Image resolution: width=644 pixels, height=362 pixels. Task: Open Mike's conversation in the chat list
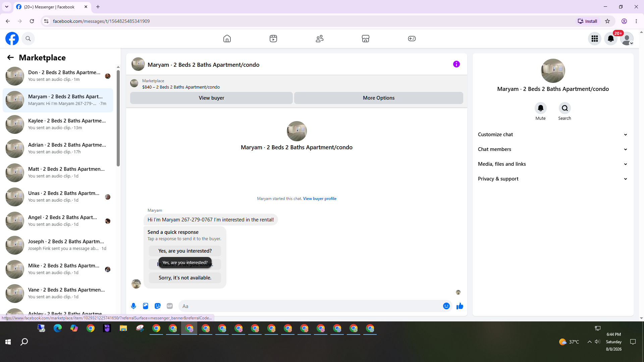(58, 269)
